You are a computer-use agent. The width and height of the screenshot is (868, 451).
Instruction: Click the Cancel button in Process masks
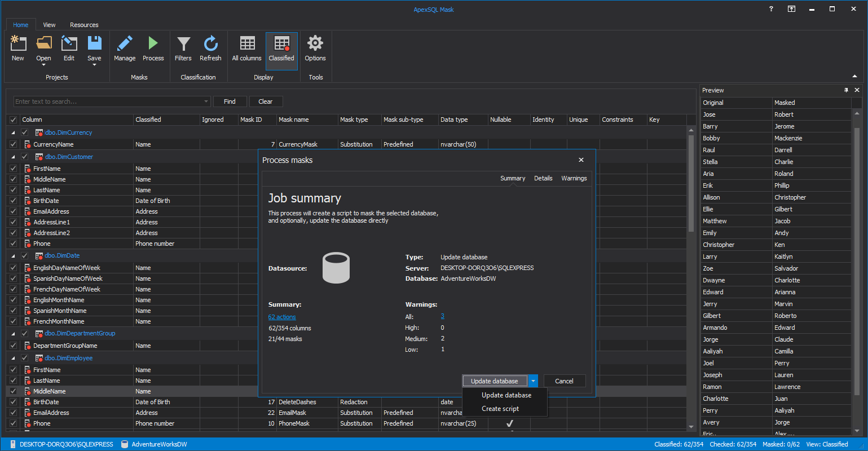pyautogui.click(x=564, y=381)
